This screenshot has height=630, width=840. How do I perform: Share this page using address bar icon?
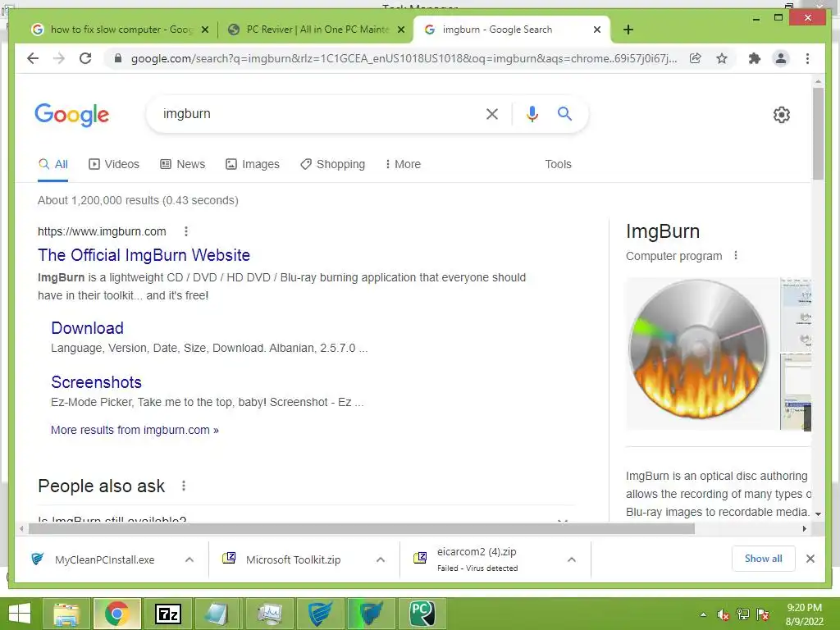pos(695,58)
